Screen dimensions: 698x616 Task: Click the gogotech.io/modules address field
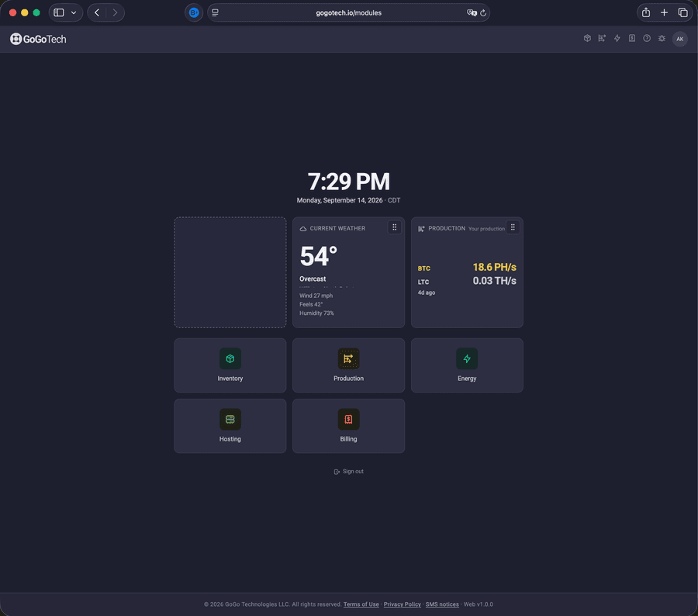point(348,12)
